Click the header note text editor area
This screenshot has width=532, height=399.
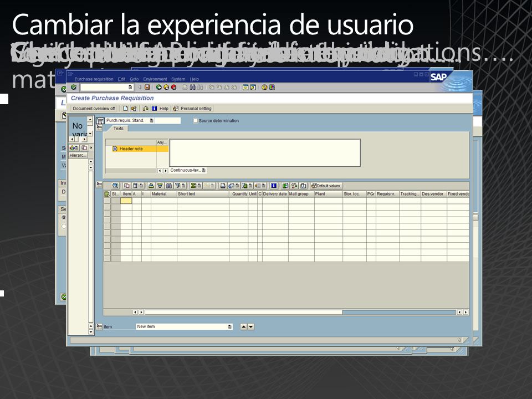[265, 153]
